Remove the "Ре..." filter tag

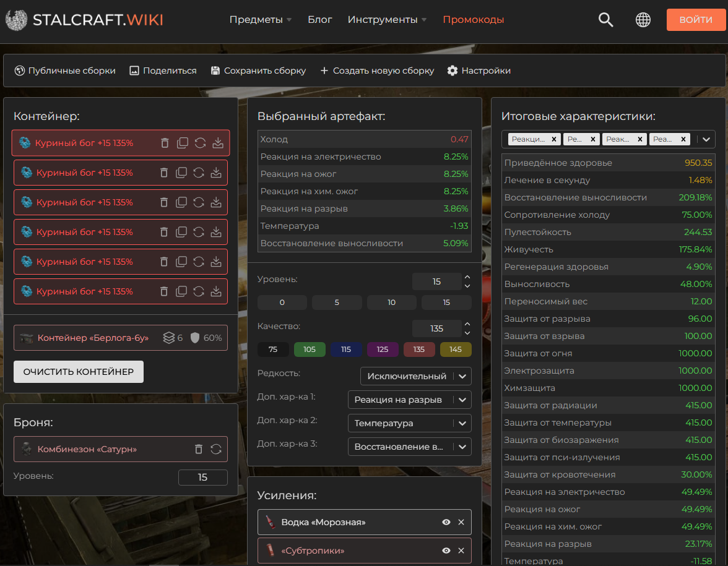click(x=593, y=139)
